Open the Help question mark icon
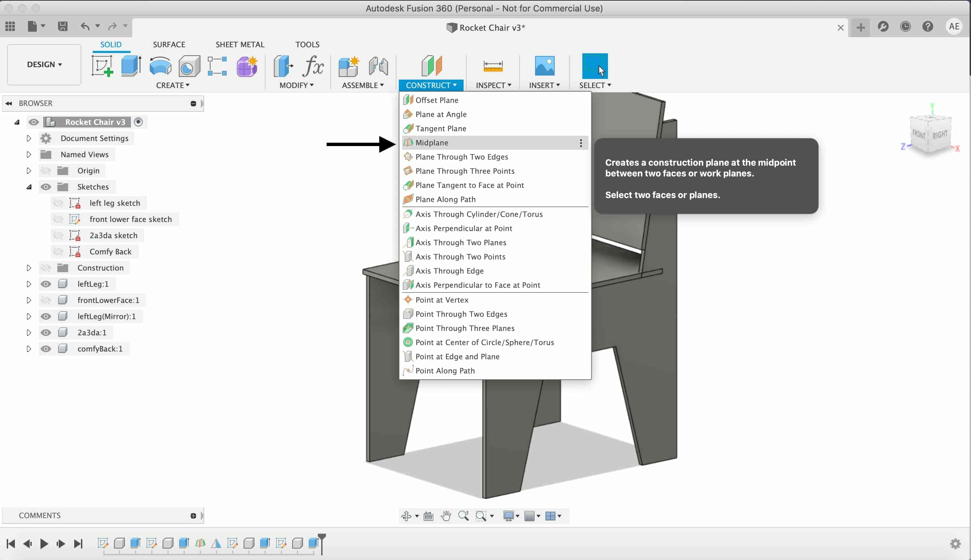The width and height of the screenshot is (971, 560). 927,27
